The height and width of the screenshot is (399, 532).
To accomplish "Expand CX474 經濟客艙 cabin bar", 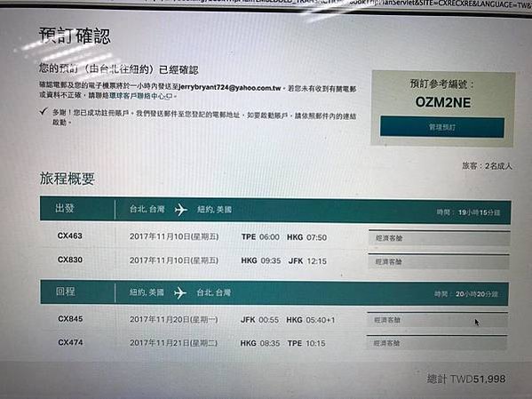I will pyautogui.click(x=437, y=343).
